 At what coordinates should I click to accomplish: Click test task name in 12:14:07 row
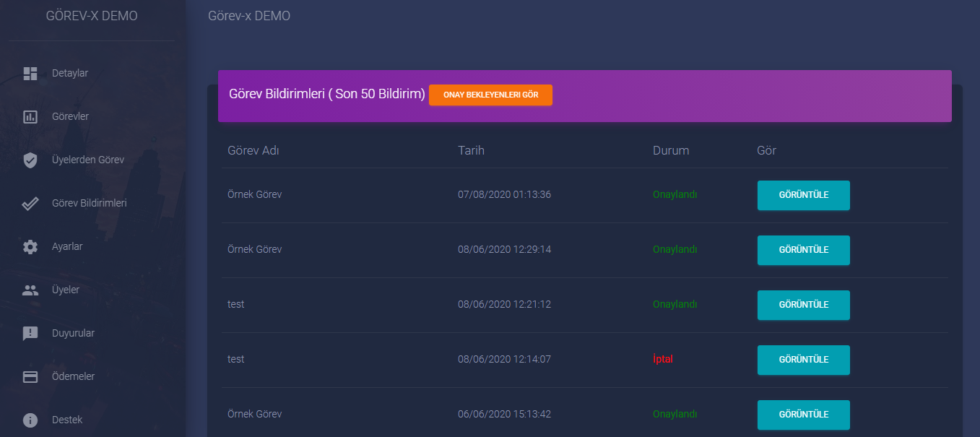236,359
